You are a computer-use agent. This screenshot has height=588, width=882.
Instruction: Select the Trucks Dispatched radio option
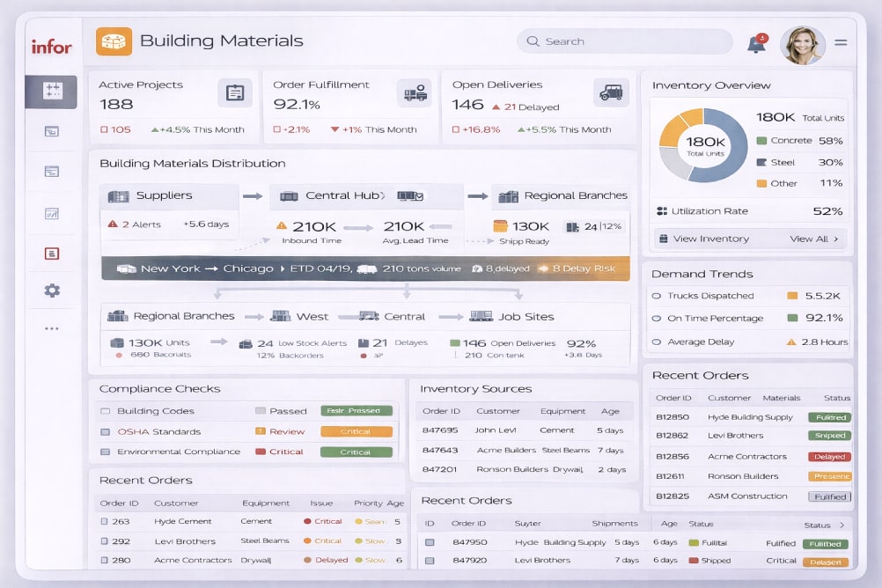click(657, 296)
